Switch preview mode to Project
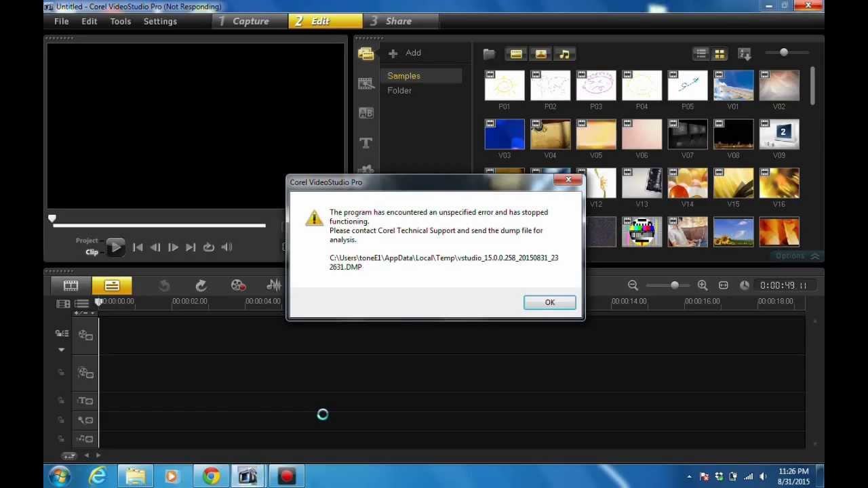The width and height of the screenshot is (868, 488). pyautogui.click(x=87, y=241)
